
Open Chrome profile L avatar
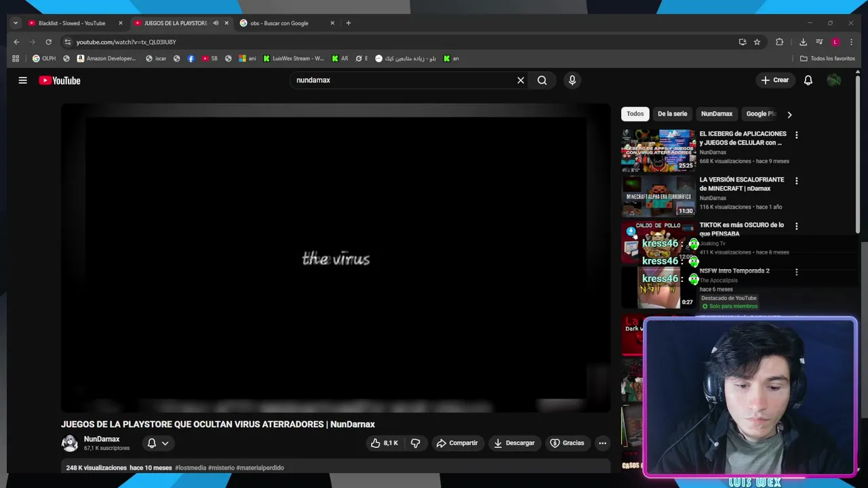835,42
